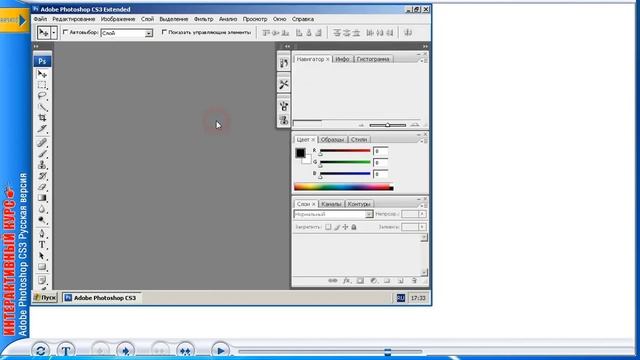
Task: Open the Непрозр. opacity arrow
Action: [422, 214]
